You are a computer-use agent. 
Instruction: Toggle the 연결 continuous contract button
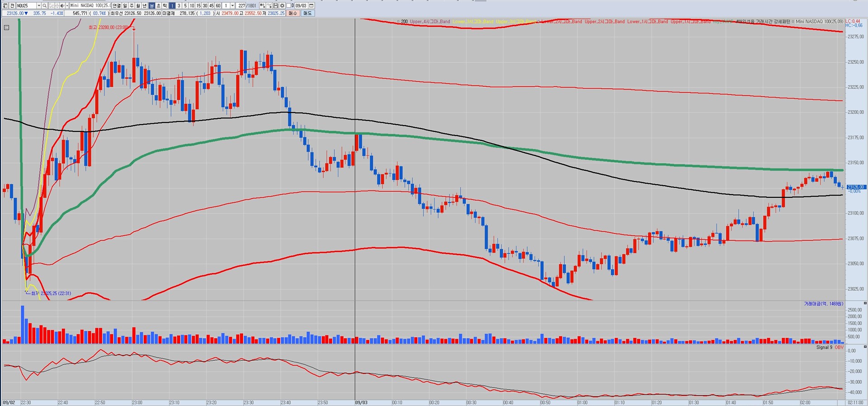point(117,6)
